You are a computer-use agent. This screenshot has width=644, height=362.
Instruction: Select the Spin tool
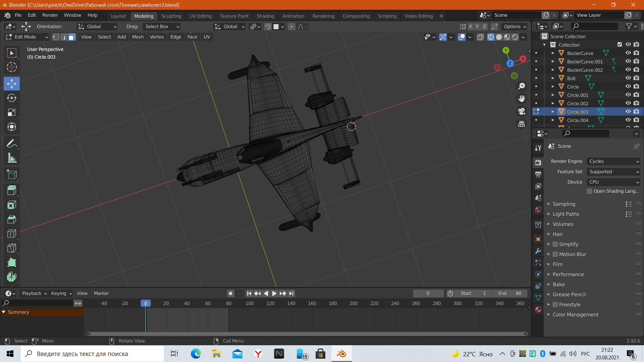point(12,277)
